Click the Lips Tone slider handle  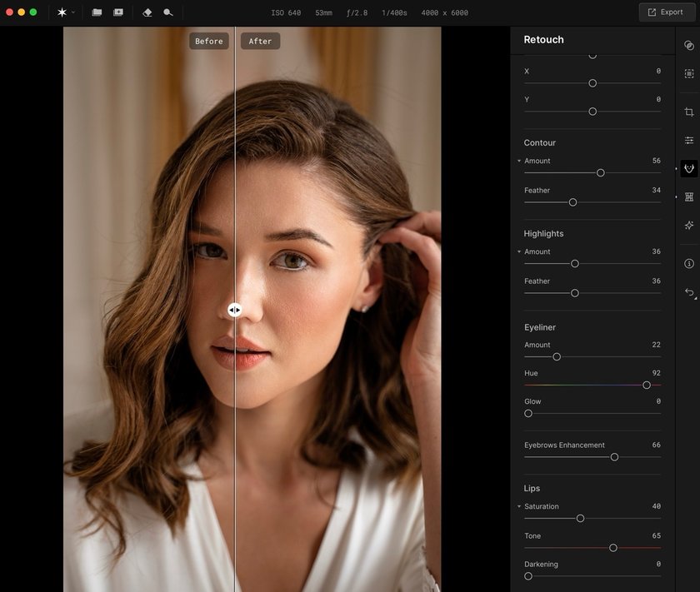613,548
